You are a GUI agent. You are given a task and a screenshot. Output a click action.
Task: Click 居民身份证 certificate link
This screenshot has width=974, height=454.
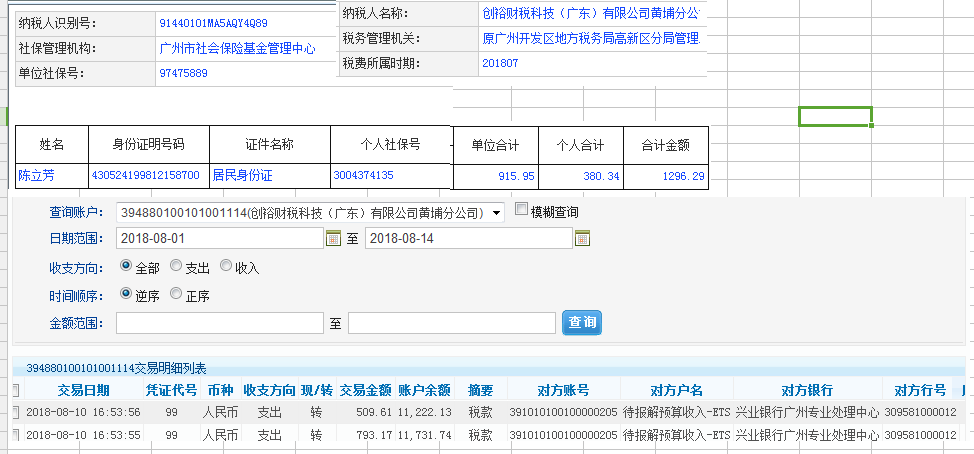tap(242, 175)
